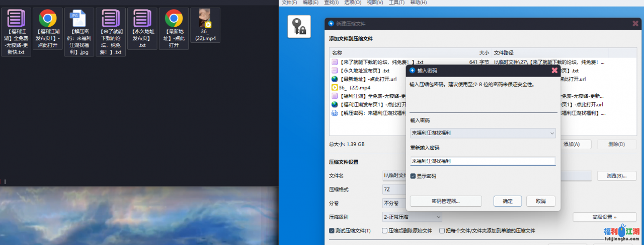The width and height of the screenshot is (644, 245).
Task: Select the 【福利江湖】全免费 txt file icon
Action: [x=17, y=19]
